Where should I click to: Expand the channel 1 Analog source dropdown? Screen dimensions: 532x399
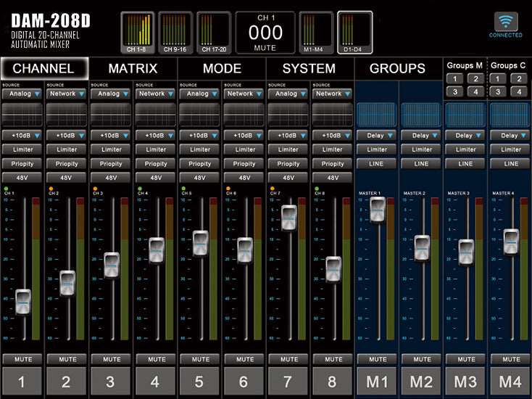pos(22,94)
